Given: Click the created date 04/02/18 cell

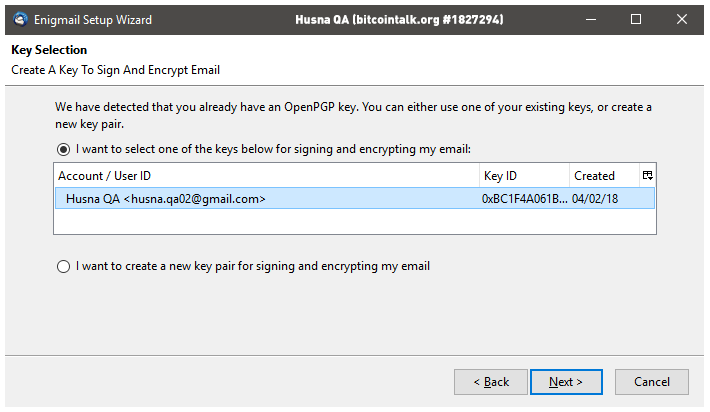Looking at the screenshot, I should point(595,199).
